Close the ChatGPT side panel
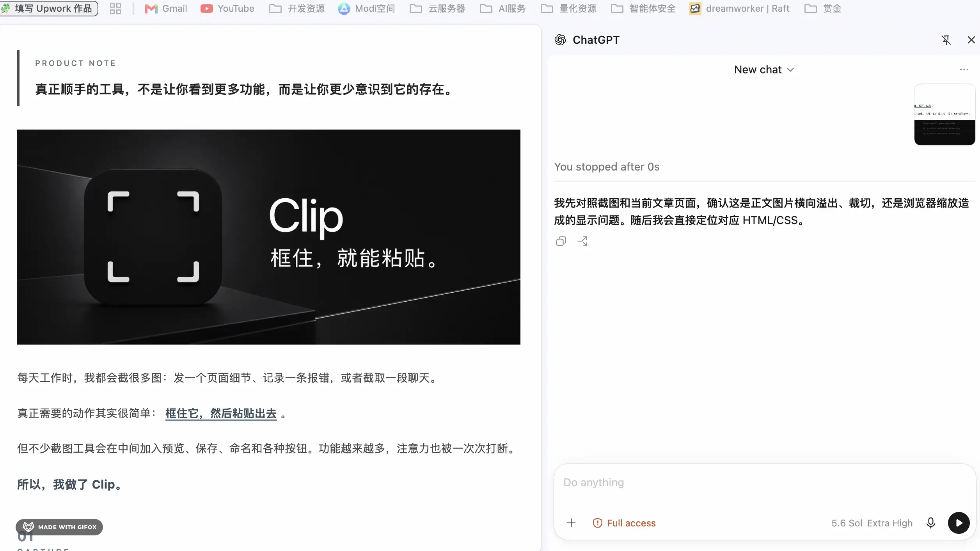This screenshot has width=980, height=551. (971, 40)
